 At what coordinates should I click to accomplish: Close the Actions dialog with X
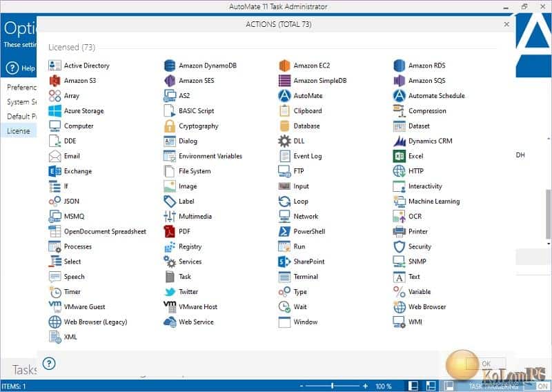pyautogui.click(x=506, y=24)
